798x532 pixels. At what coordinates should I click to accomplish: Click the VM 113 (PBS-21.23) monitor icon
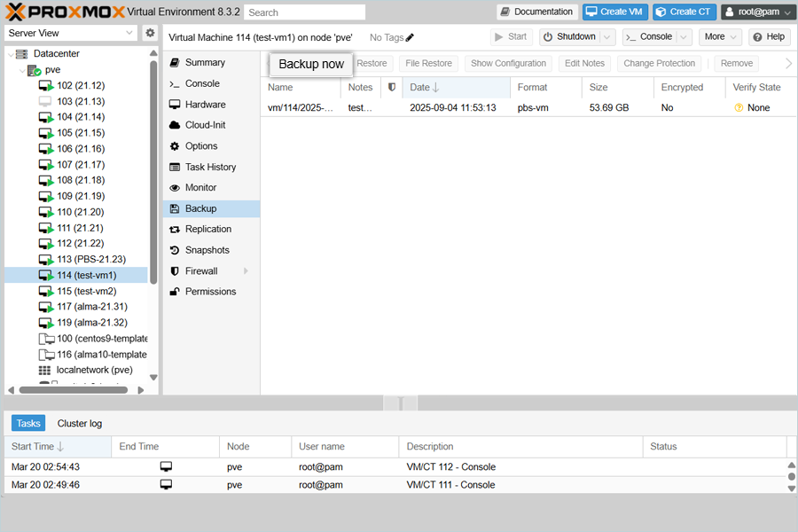[x=46, y=260]
